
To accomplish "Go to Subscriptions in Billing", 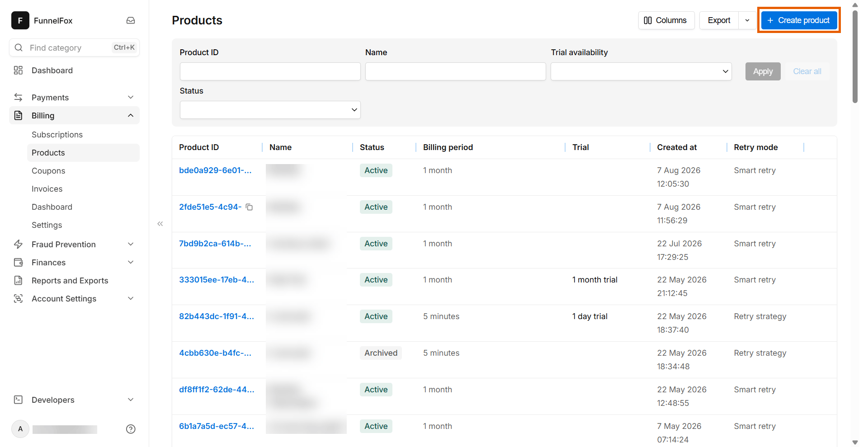I will click(x=57, y=135).
